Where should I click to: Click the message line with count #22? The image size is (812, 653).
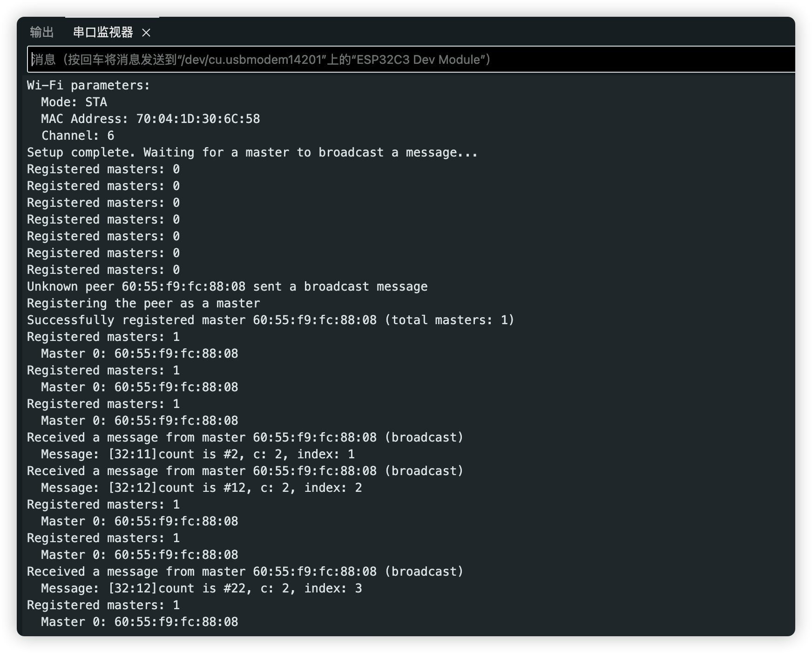(201, 589)
